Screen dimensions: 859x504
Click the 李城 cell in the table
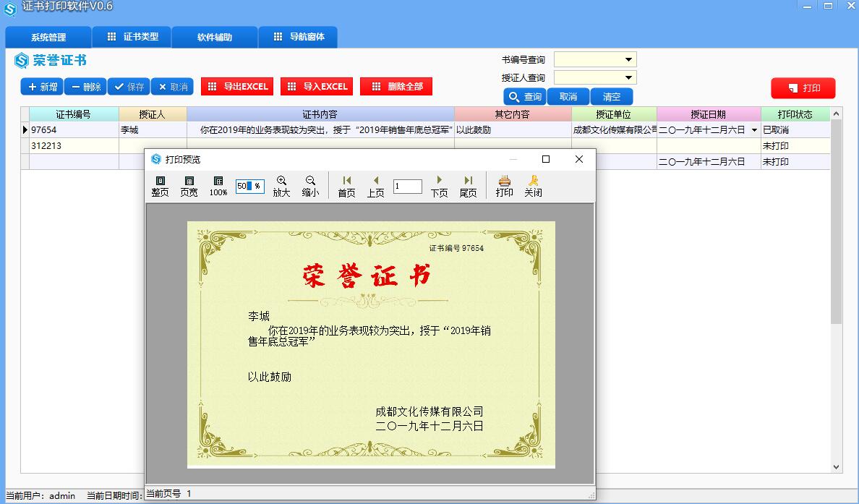click(x=153, y=130)
